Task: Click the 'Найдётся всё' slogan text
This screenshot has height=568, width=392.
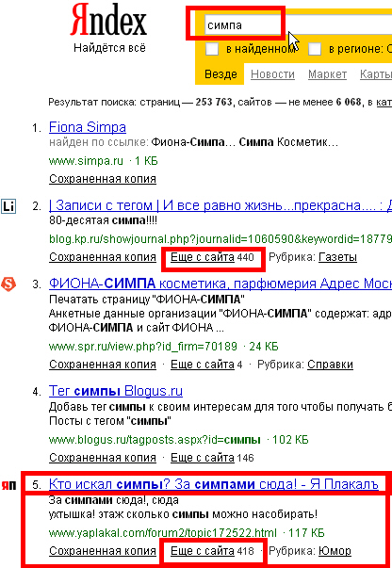Action: (x=109, y=48)
